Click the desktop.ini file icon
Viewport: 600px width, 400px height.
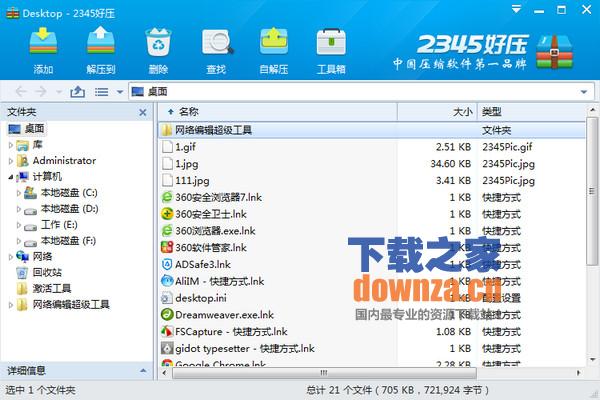167,298
